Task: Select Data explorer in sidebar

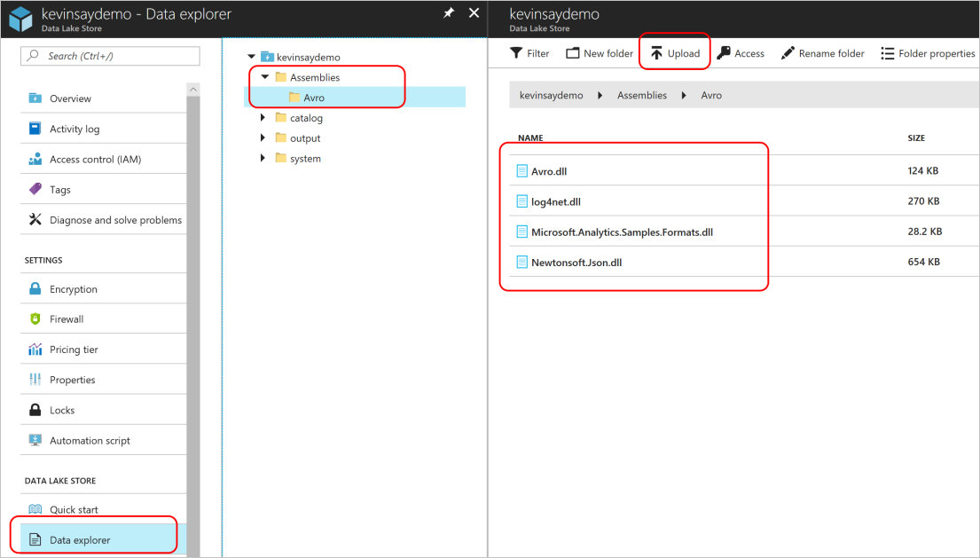Action: point(104,540)
